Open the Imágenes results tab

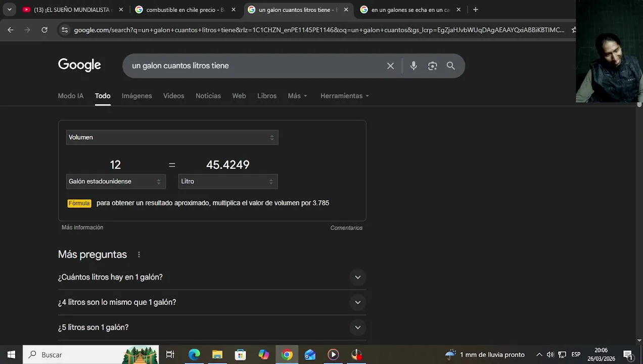[136, 96]
